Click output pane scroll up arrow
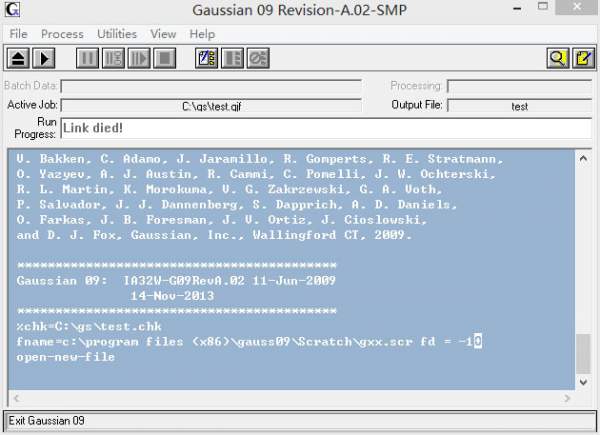 (x=584, y=158)
